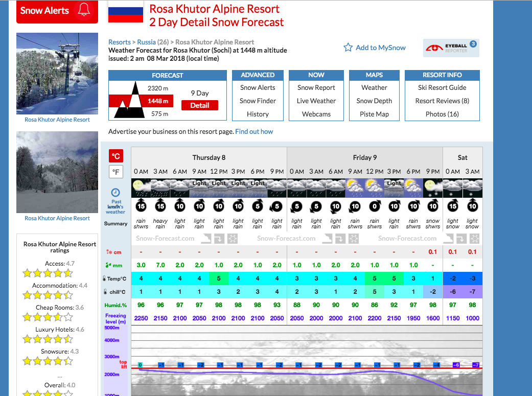Click the red Detail button
This screenshot has width=532, height=396.
point(199,105)
